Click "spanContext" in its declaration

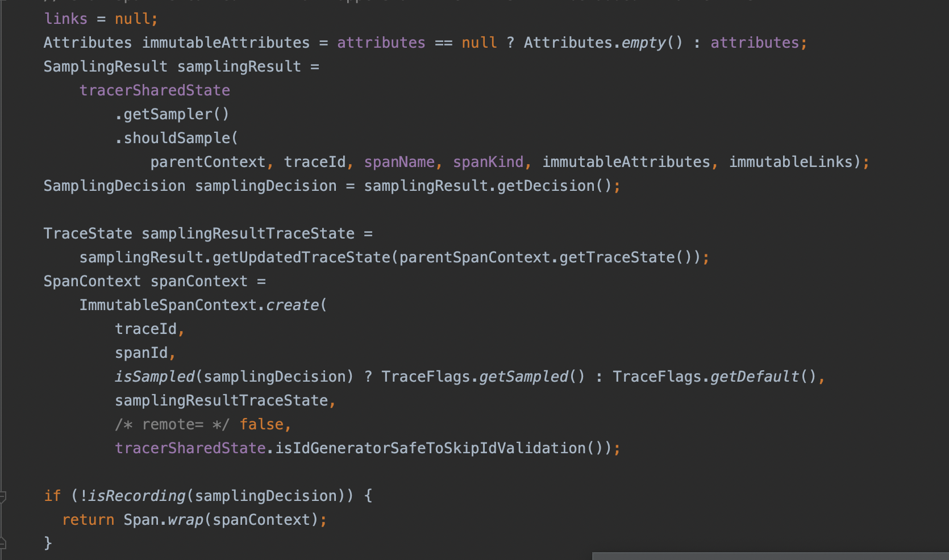pos(199,281)
